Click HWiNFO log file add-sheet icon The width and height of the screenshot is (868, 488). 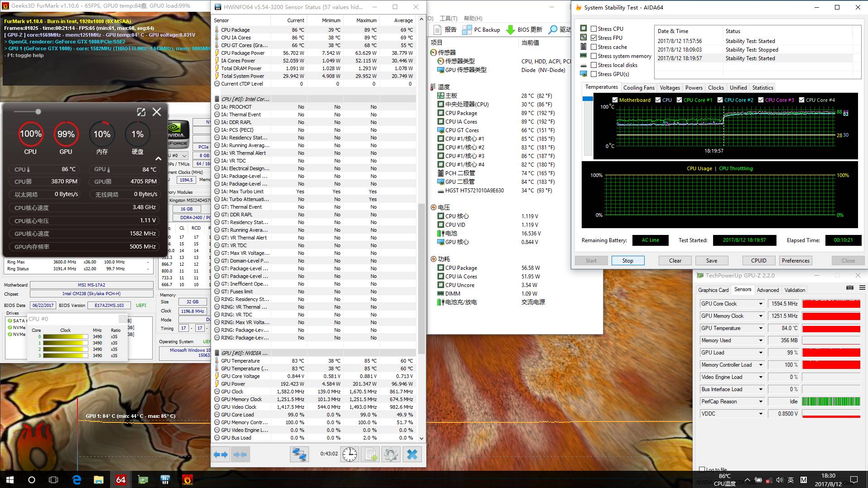point(370,455)
